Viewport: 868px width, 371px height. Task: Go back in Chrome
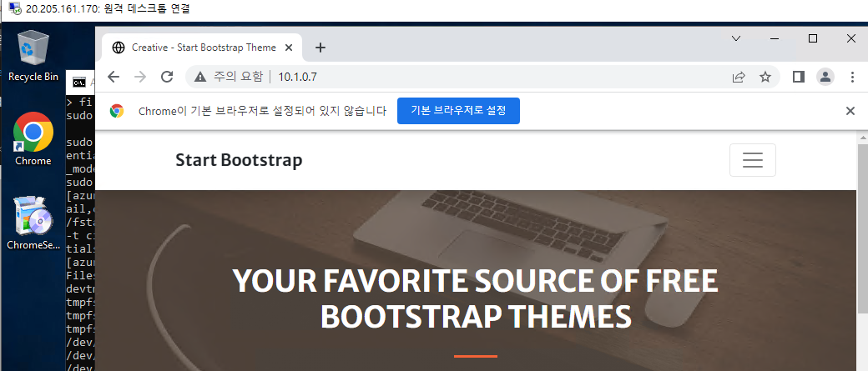tap(114, 77)
